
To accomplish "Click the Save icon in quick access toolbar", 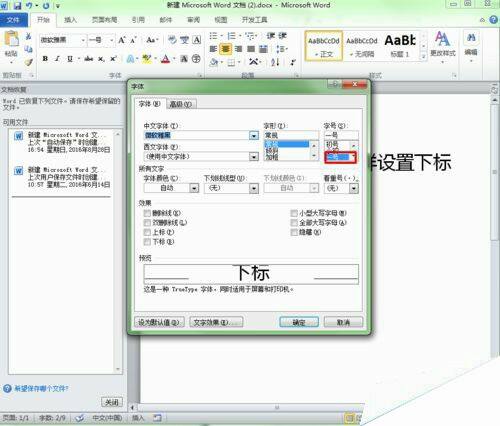I will [x=17, y=6].
